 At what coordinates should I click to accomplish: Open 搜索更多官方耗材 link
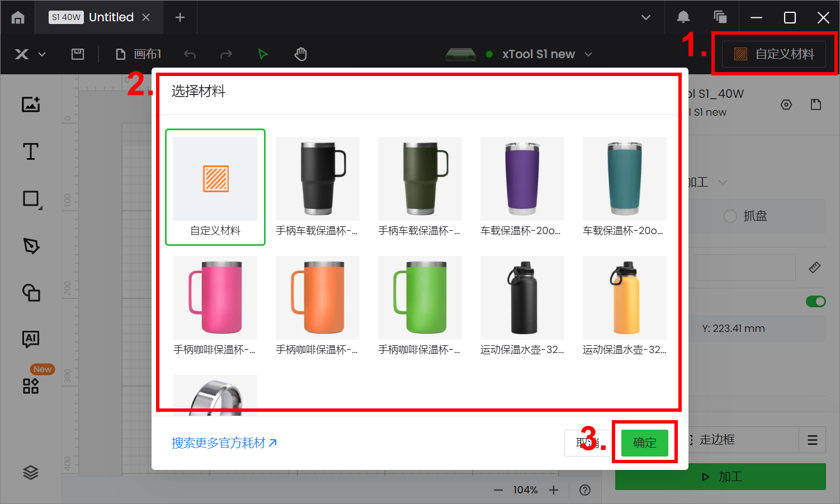click(x=224, y=443)
